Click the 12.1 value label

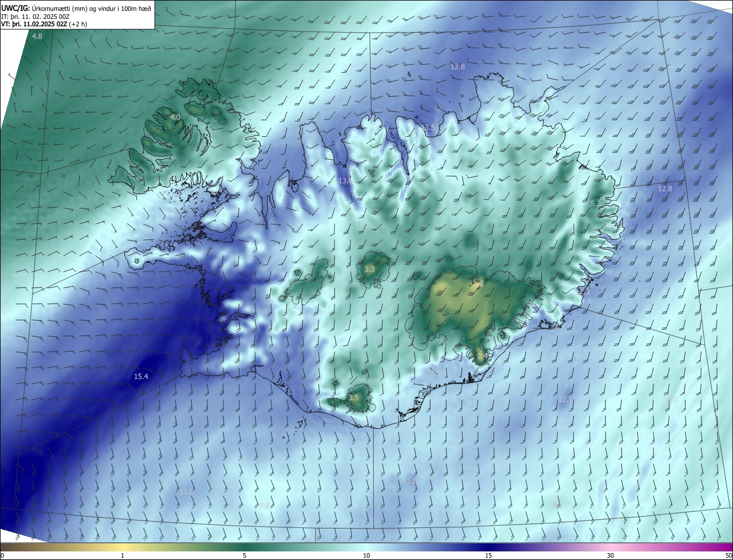tap(565, 400)
